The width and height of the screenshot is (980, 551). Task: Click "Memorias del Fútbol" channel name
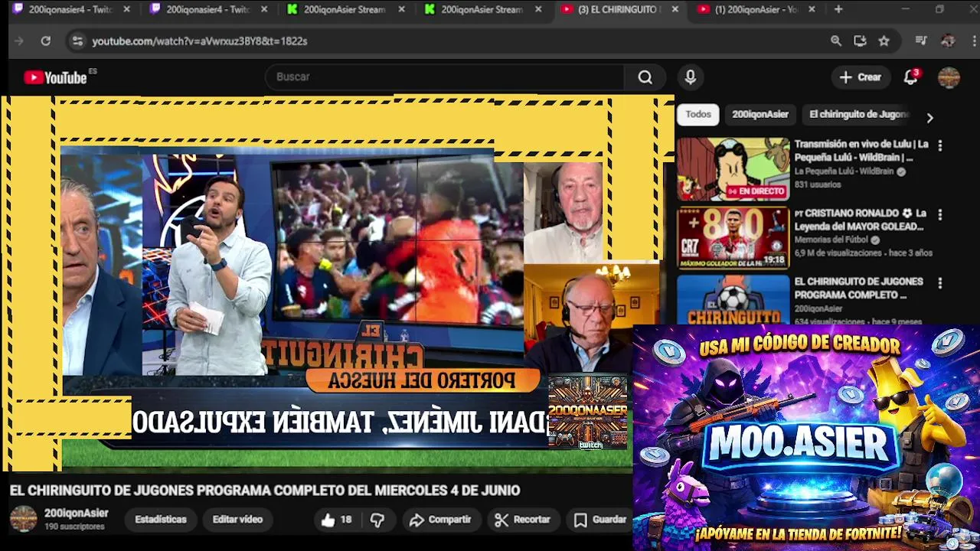click(x=831, y=240)
